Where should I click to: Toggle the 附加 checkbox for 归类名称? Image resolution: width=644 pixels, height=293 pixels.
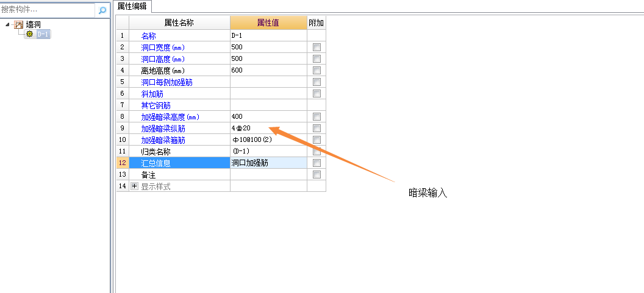click(317, 152)
